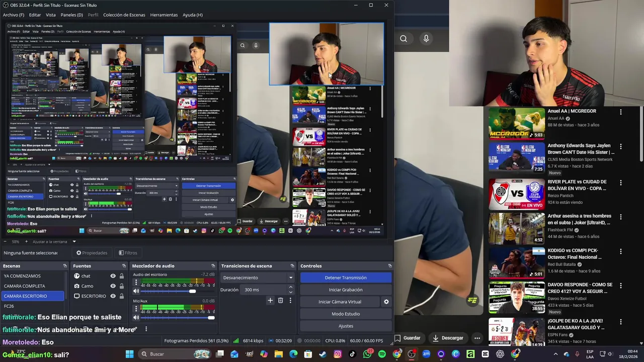
Task: Open Ajustes in Controles
Action: coord(346,326)
